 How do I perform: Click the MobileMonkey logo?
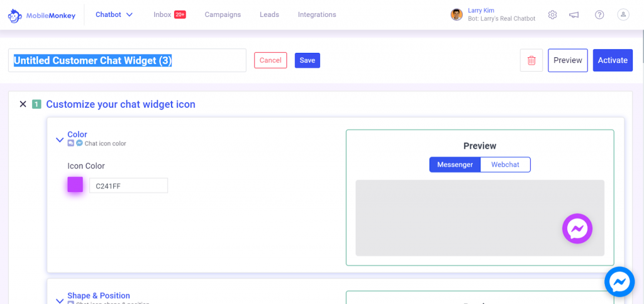42,16
